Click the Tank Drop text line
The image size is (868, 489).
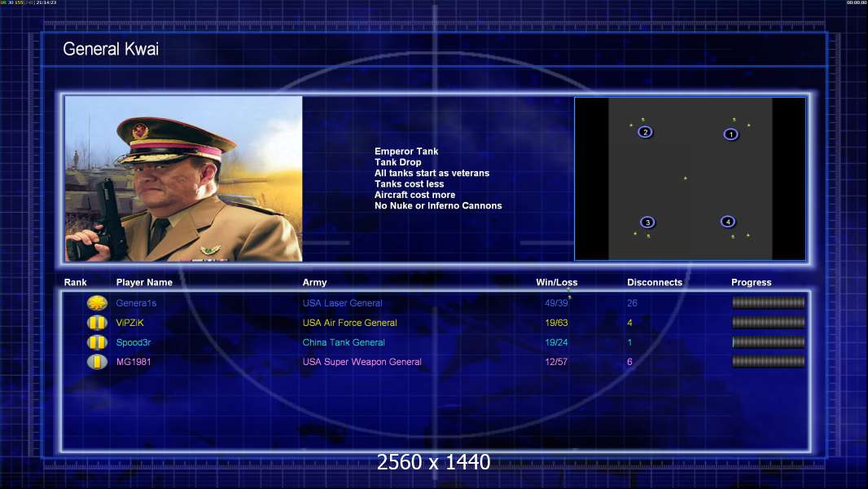(x=398, y=162)
